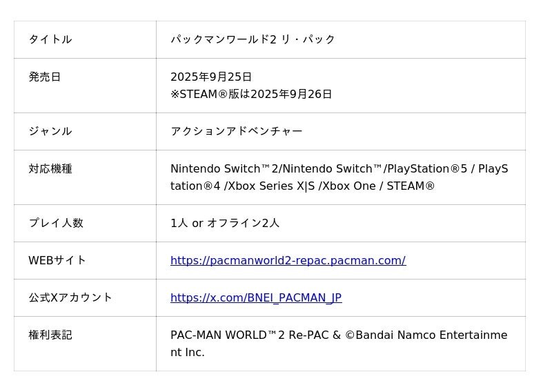Click the STEAM版 2025年9月26日 note line
The width and height of the screenshot is (552, 392).
coord(251,94)
